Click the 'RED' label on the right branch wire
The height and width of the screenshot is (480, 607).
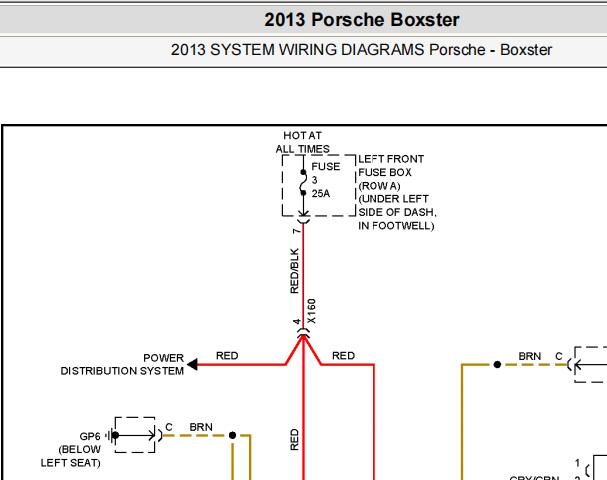click(343, 356)
